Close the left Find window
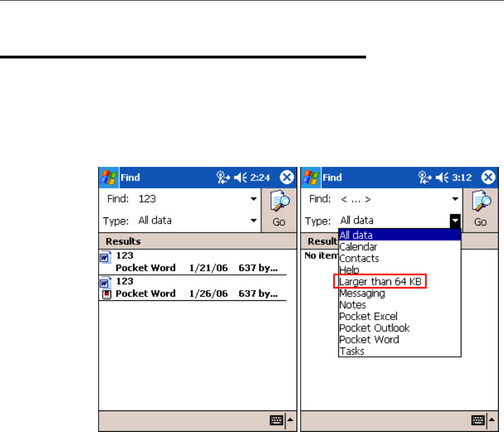Viewport: 504px width, 432px height. [287, 178]
